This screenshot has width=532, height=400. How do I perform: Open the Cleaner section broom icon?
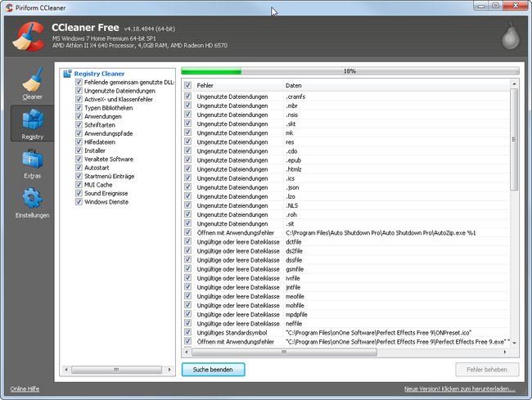click(x=33, y=79)
